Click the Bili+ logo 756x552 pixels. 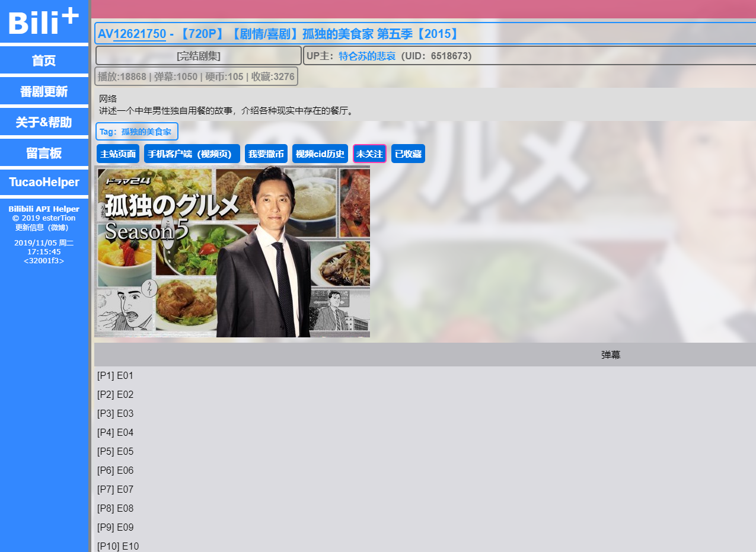43,23
